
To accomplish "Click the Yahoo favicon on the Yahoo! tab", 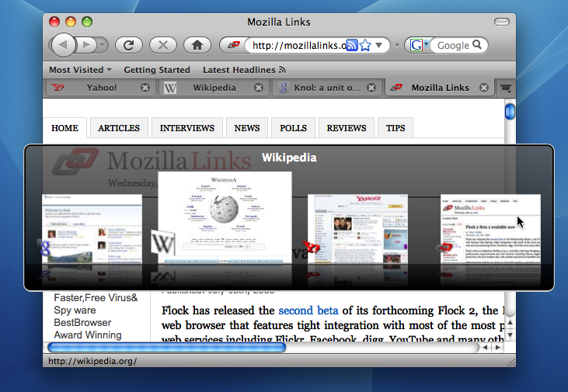I will (57, 88).
